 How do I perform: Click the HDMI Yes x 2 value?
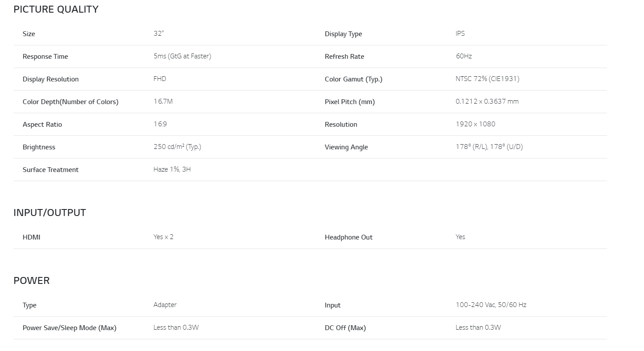pos(164,237)
